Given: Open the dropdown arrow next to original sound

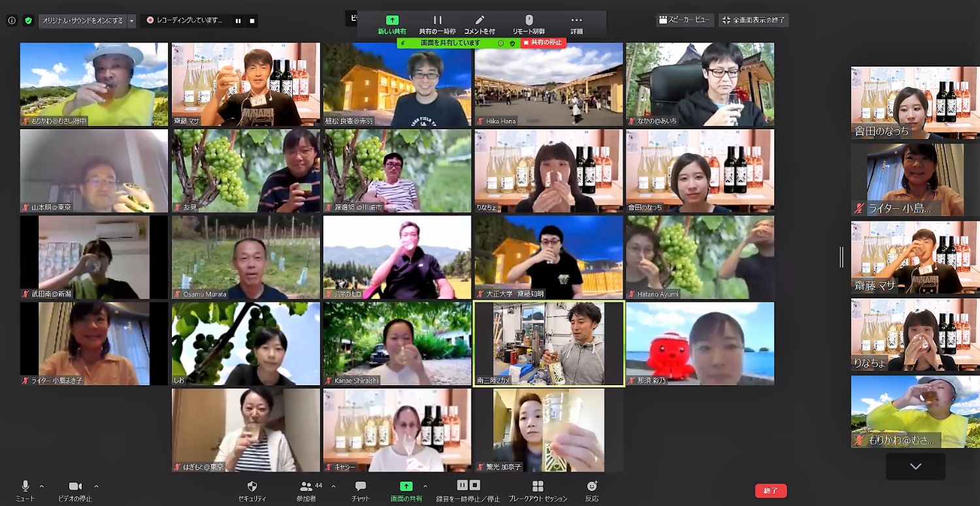Looking at the screenshot, I should click(131, 21).
